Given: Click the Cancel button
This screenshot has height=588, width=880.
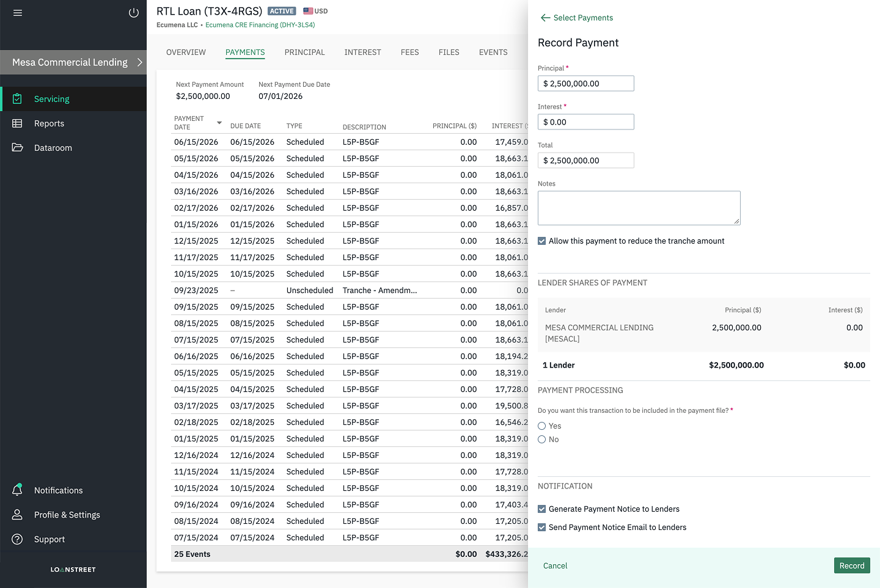Looking at the screenshot, I should (x=555, y=566).
